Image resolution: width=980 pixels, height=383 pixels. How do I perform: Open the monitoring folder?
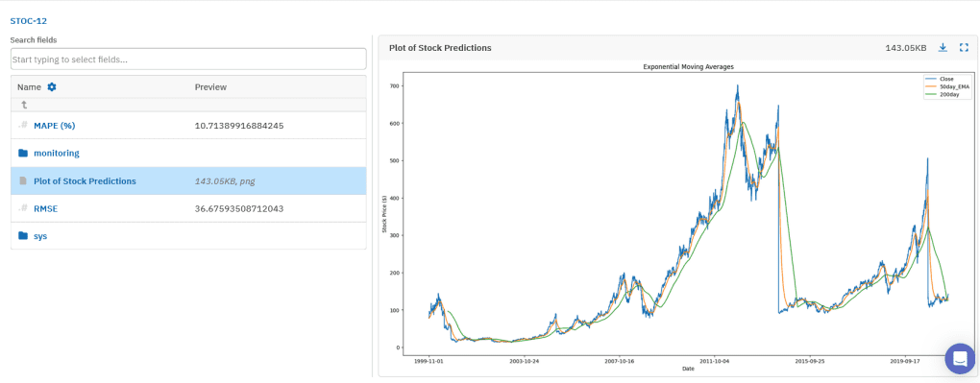point(57,153)
